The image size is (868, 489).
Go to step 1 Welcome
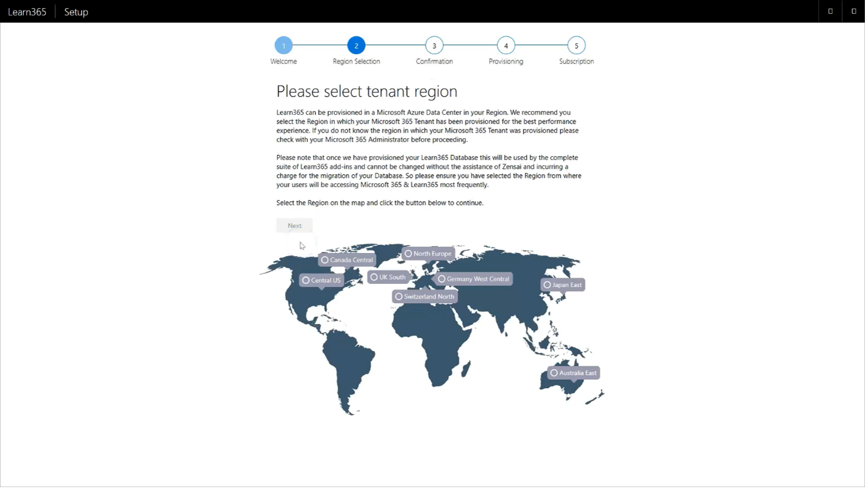pyautogui.click(x=285, y=46)
